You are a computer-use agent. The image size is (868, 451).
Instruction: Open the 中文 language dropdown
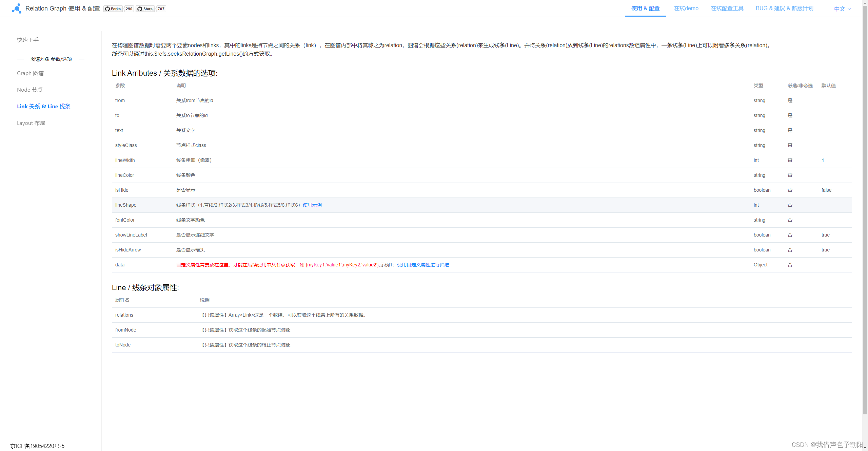point(840,8)
